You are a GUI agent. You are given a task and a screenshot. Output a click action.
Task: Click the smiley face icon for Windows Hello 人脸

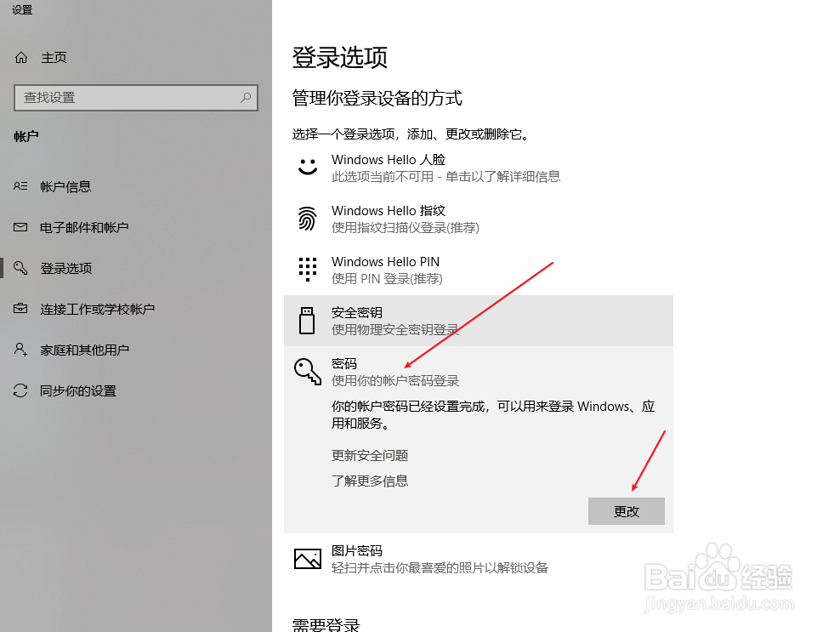[x=308, y=167]
